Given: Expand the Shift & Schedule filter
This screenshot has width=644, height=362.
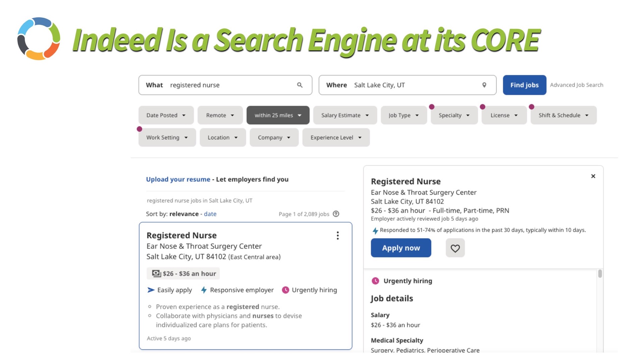Looking at the screenshot, I should (x=563, y=115).
